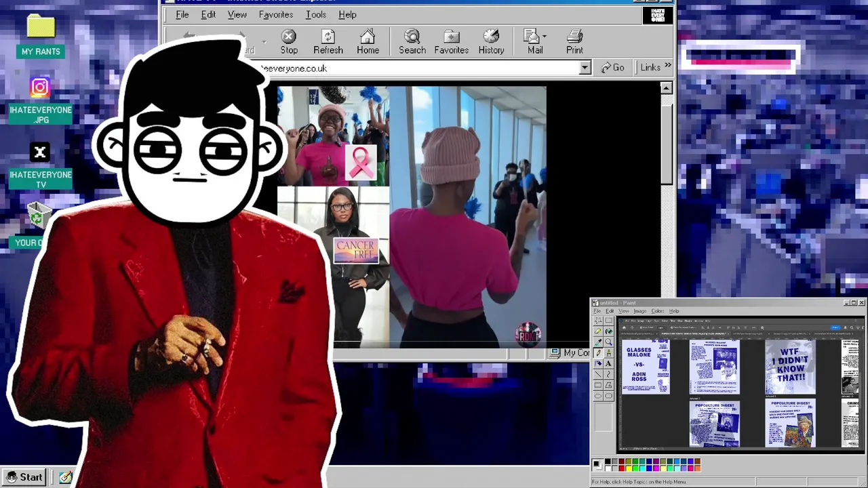868x488 pixels.
Task: Click the Links toolbar label
Action: coord(650,67)
